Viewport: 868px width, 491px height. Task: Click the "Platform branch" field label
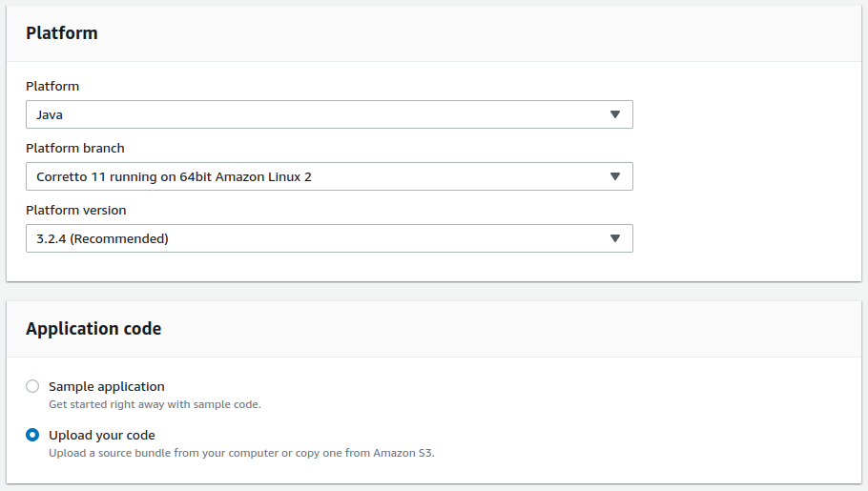75,148
